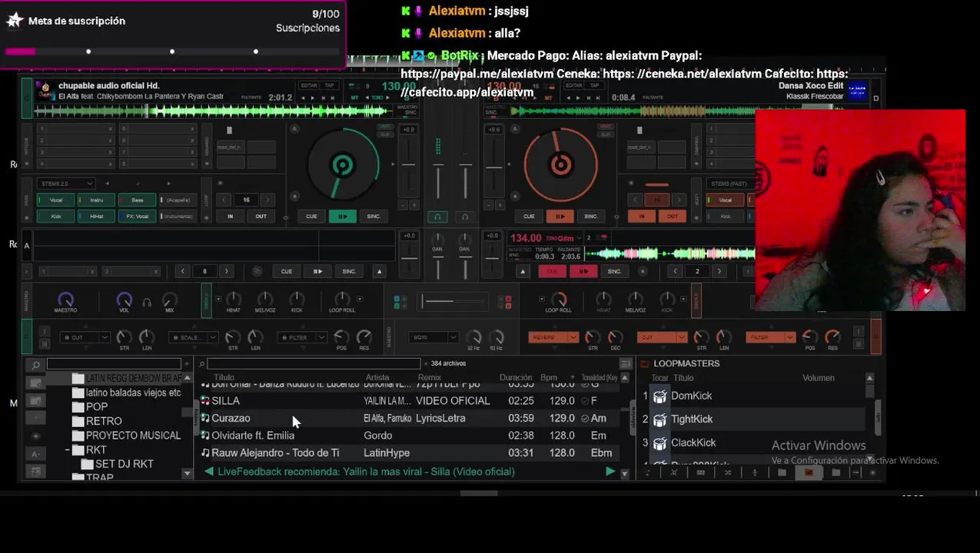This screenshot has width=980, height=553.
Task: Open orange FILTER dropdown on right deck
Action: click(x=770, y=337)
